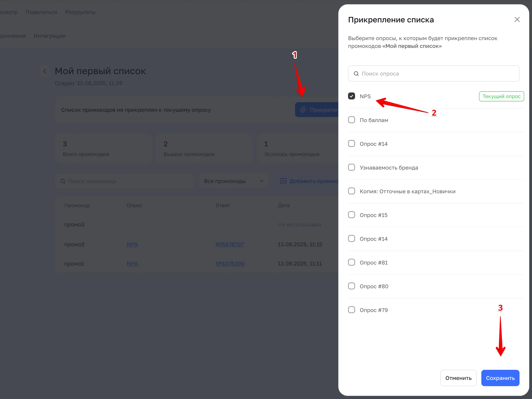This screenshot has width=532, height=399.
Task: Check the "Опрос #15" checkbox
Action: pyautogui.click(x=351, y=215)
